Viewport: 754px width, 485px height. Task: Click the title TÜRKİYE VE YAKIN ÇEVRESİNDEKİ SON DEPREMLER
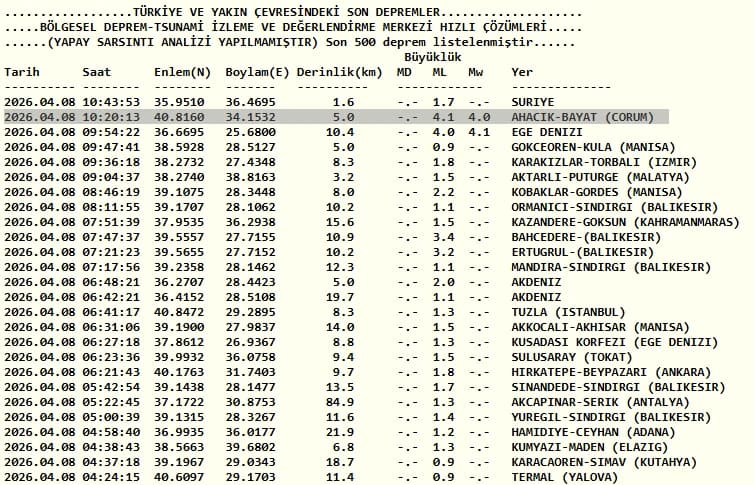click(286, 12)
